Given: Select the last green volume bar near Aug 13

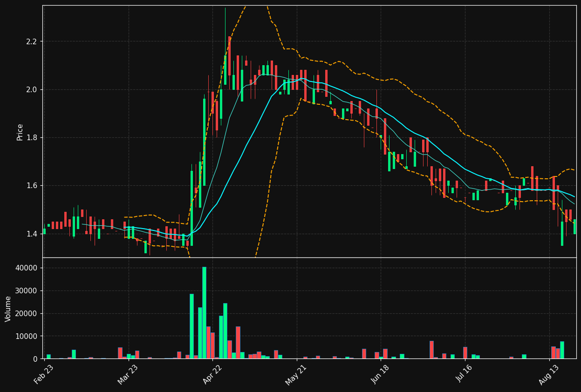Looking at the screenshot, I should pyautogui.click(x=562, y=350).
